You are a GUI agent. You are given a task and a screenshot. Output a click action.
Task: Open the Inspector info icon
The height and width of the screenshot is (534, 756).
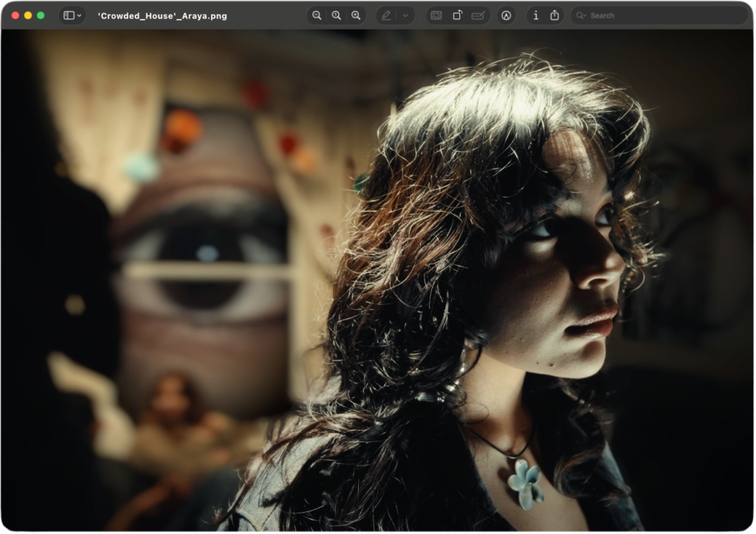[535, 16]
